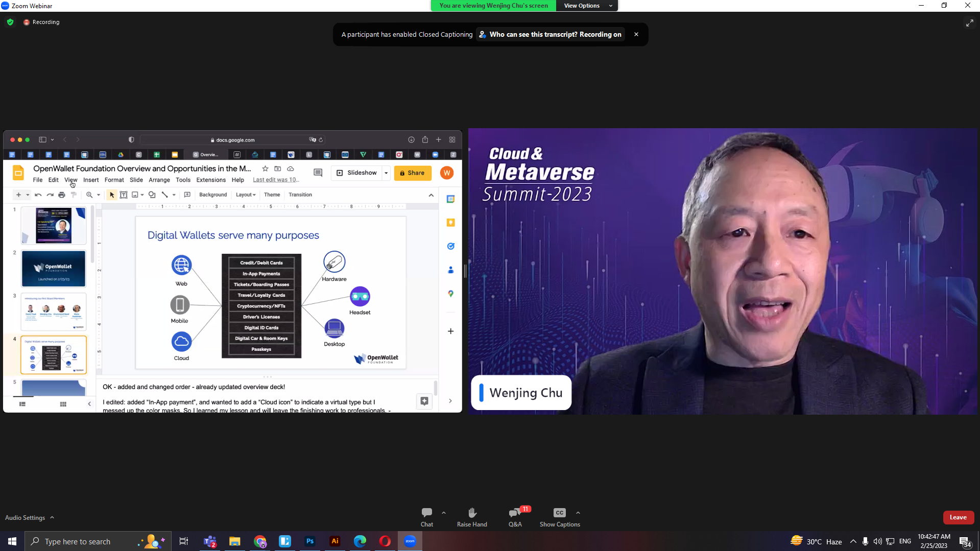Open the Zoom Chat panel
Screen dimensions: 980x551
tap(426, 517)
